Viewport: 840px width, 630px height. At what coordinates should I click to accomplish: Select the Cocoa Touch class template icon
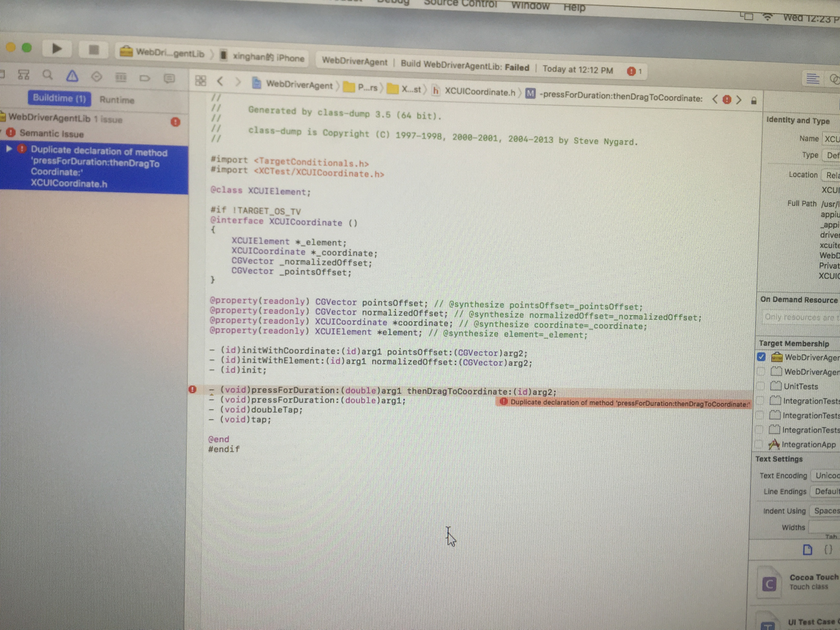(x=769, y=584)
